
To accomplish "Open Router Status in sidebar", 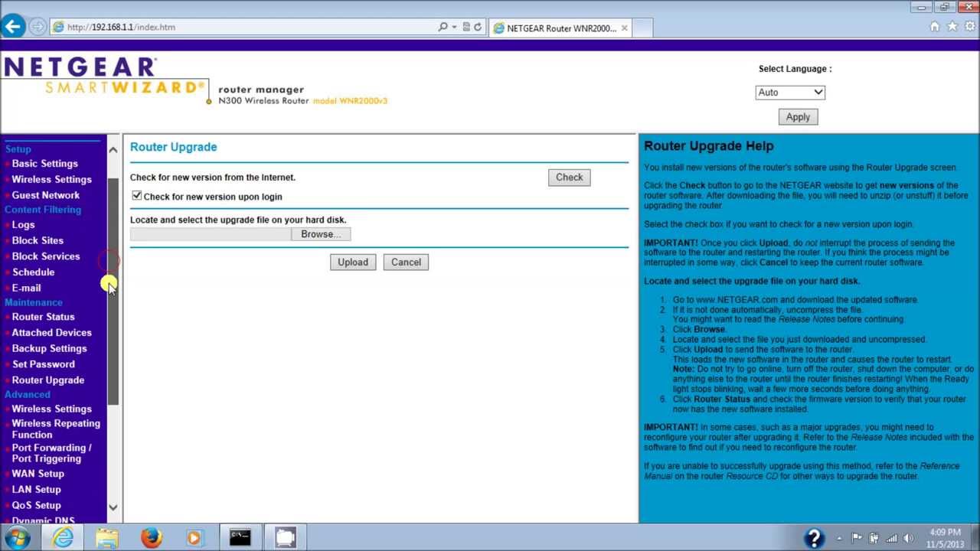I will (43, 316).
